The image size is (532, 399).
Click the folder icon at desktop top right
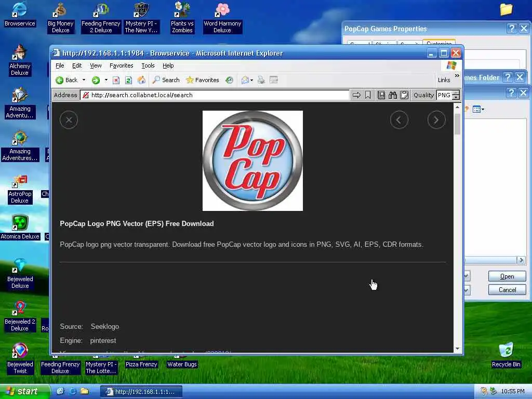click(x=506, y=9)
